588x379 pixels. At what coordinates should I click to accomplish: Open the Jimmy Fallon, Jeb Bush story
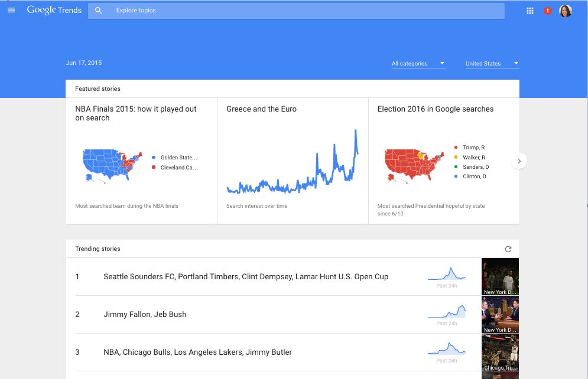click(145, 315)
